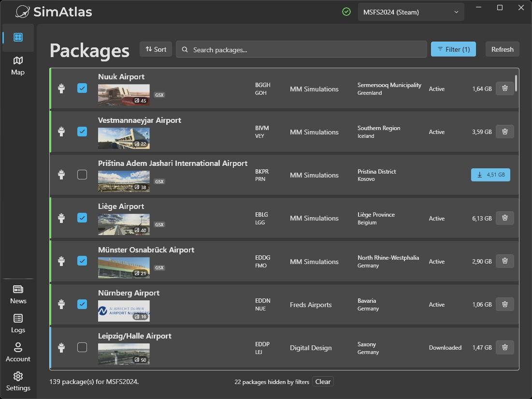
Task: Delete the Vestmannaeyjar Airport package
Action: [x=505, y=132]
